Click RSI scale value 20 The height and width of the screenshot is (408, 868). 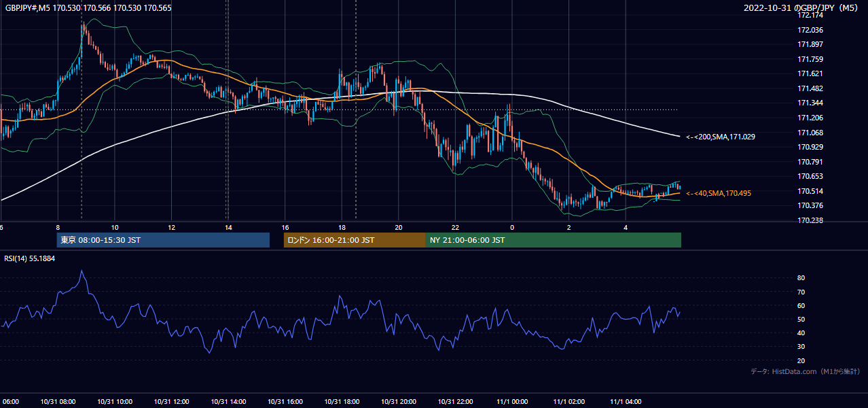click(x=801, y=360)
